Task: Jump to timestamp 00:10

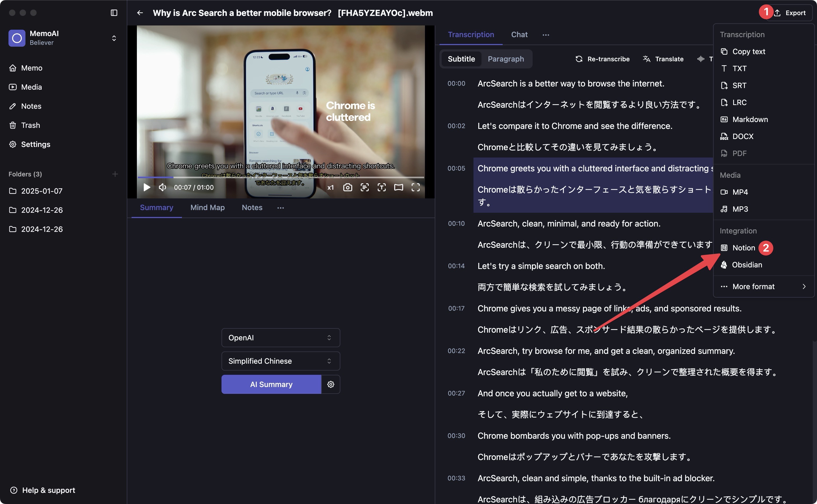Action: click(x=456, y=224)
